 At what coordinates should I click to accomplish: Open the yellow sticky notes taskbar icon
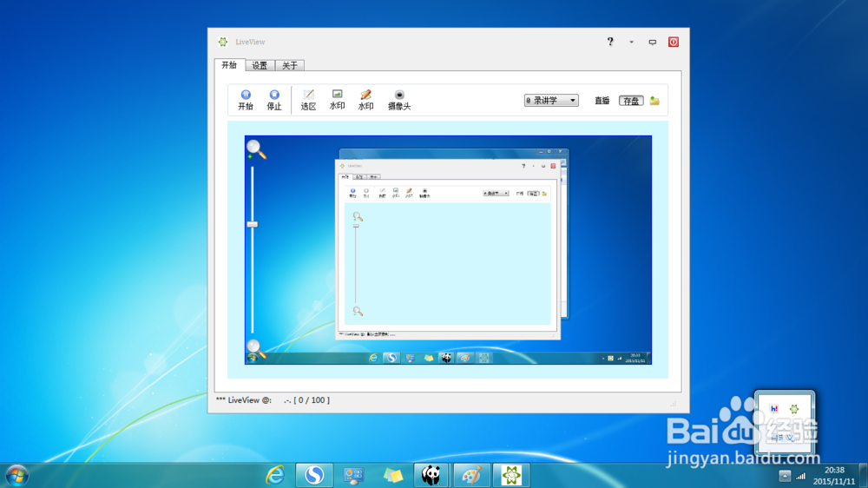click(393, 475)
